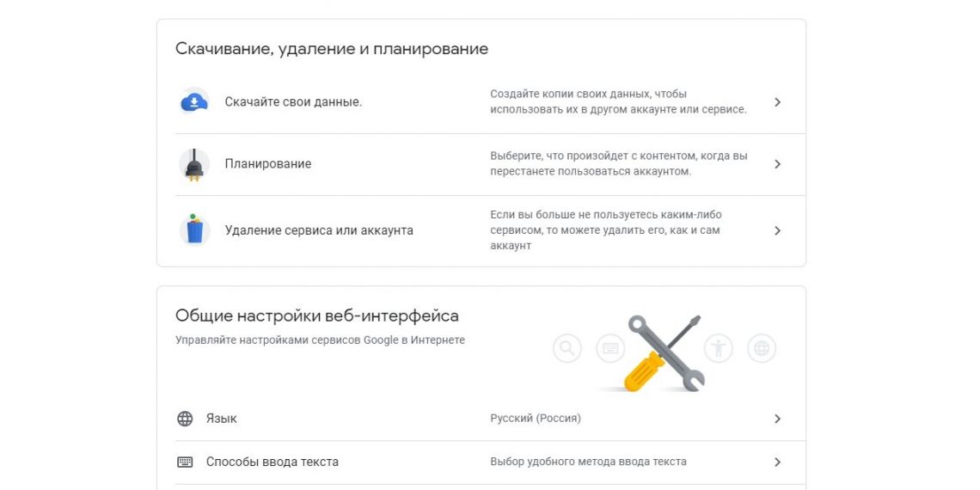This screenshot has height=490, width=980.
Task: Click the faded magnifier circle icon
Action: tap(567, 348)
